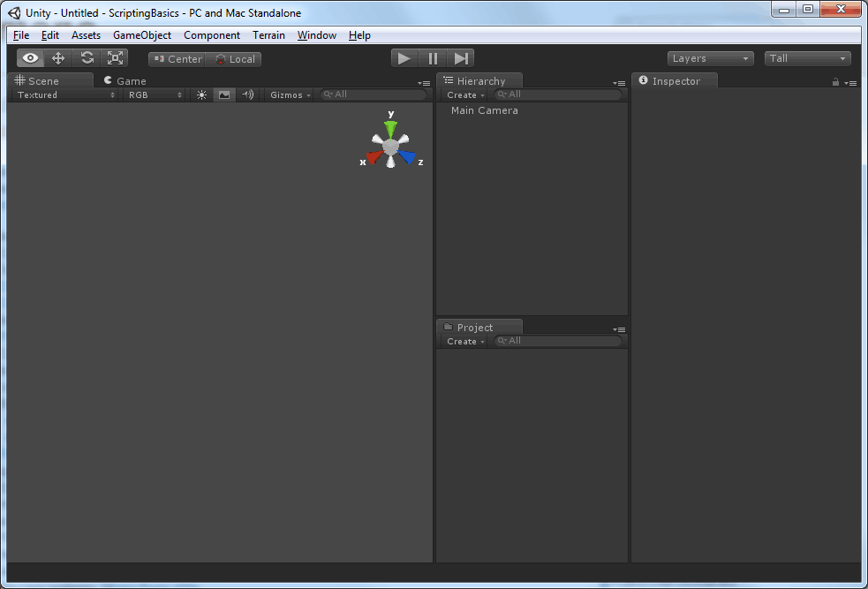Image resolution: width=868 pixels, height=589 pixels.
Task: Click the green Y axis of the gizmo
Action: (x=391, y=129)
